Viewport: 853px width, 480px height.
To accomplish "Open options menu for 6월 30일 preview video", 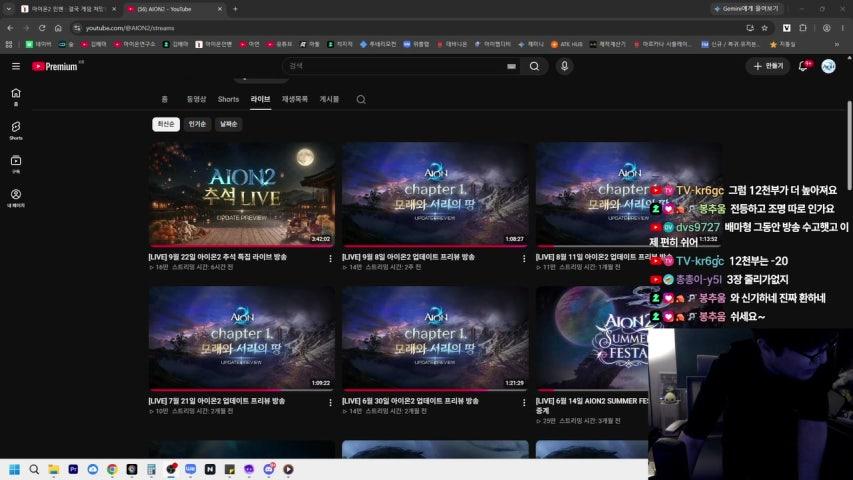I will pyautogui.click(x=524, y=403).
